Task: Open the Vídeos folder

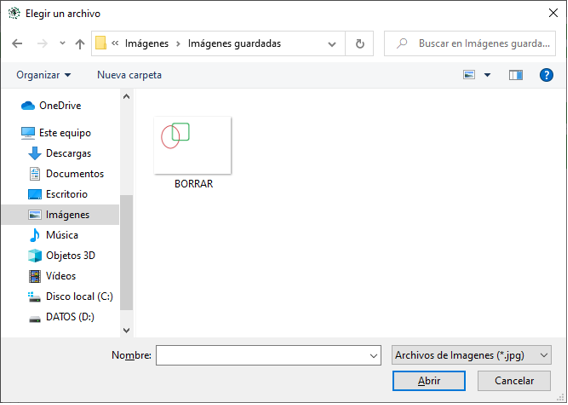Action: point(60,276)
